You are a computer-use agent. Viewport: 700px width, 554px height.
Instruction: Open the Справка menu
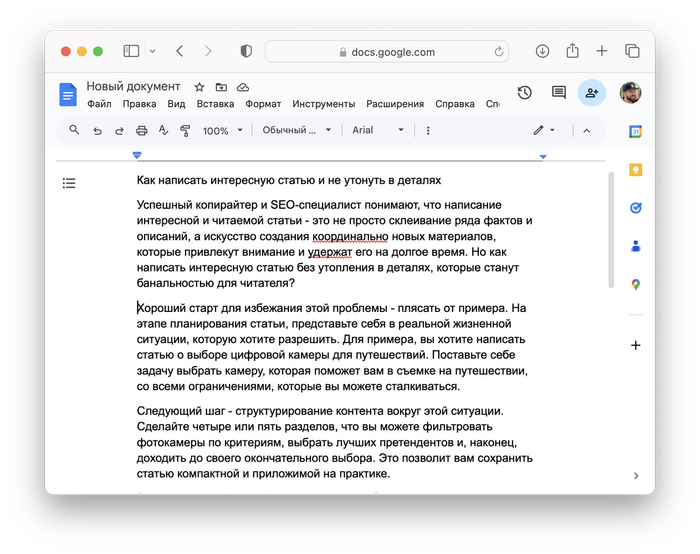pyautogui.click(x=455, y=104)
